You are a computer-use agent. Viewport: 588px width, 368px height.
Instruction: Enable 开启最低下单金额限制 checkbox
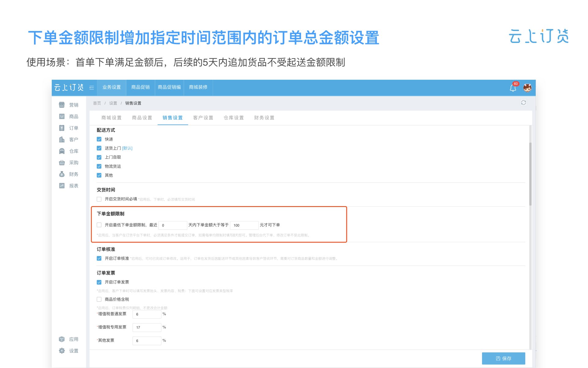point(99,225)
